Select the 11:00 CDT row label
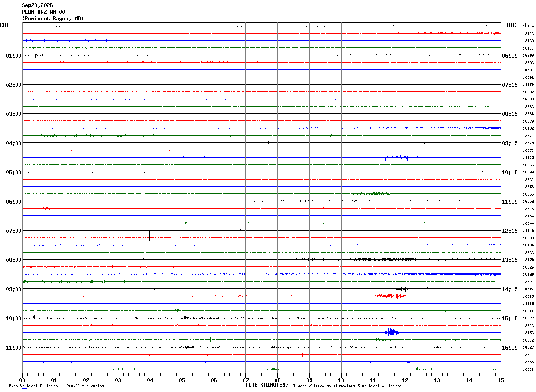This screenshot has height=392, width=536. click(13, 348)
